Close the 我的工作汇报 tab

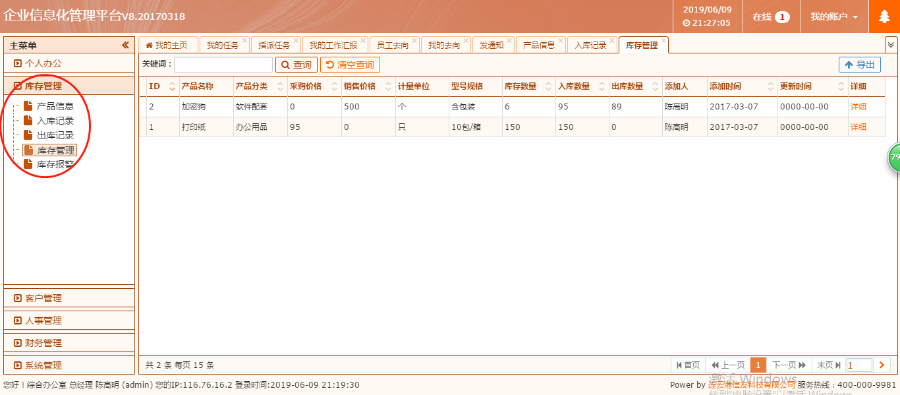[x=363, y=41]
